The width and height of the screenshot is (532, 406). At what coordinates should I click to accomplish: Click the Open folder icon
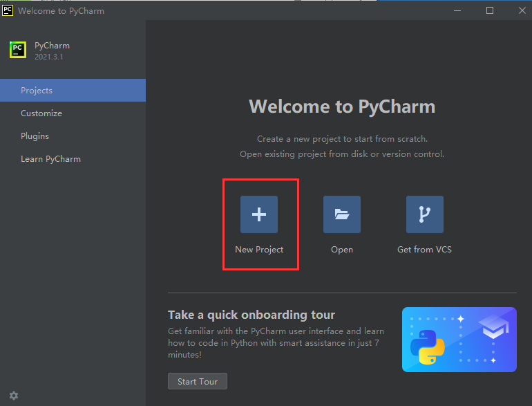coord(342,214)
